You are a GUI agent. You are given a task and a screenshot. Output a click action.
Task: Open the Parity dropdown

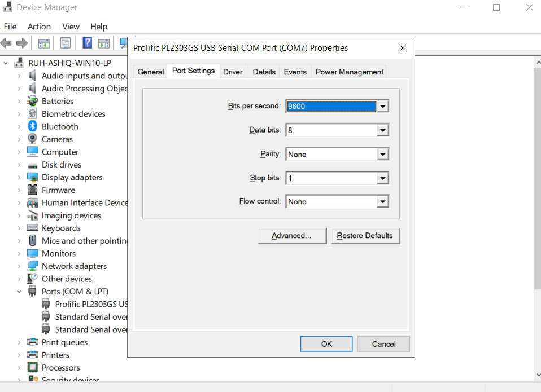[383, 155]
